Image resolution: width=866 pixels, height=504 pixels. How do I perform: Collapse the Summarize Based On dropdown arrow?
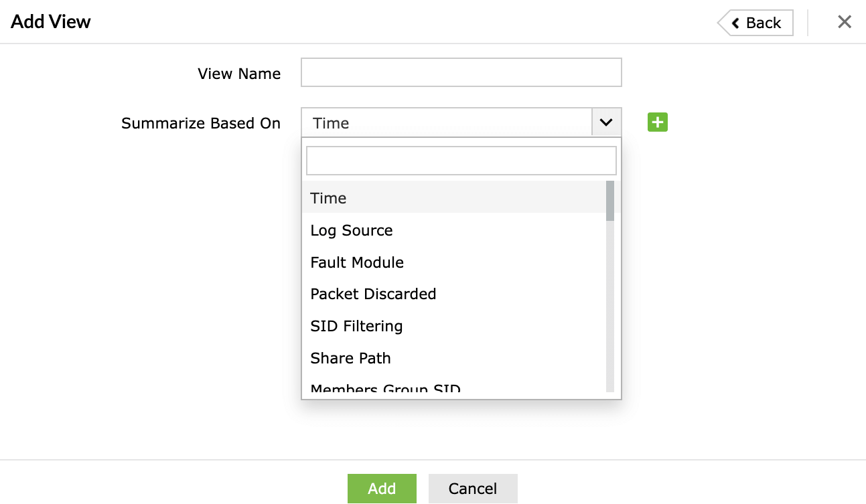[x=606, y=122]
